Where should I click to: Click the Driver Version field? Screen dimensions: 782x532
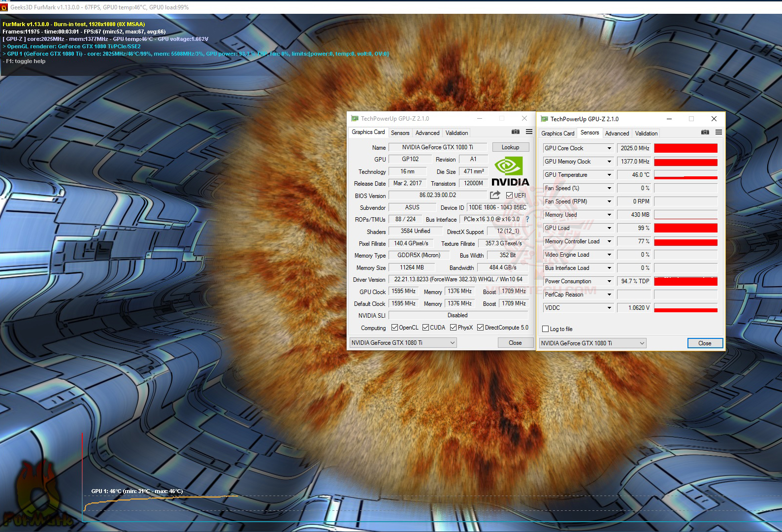pyautogui.click(x=458, y=279)
